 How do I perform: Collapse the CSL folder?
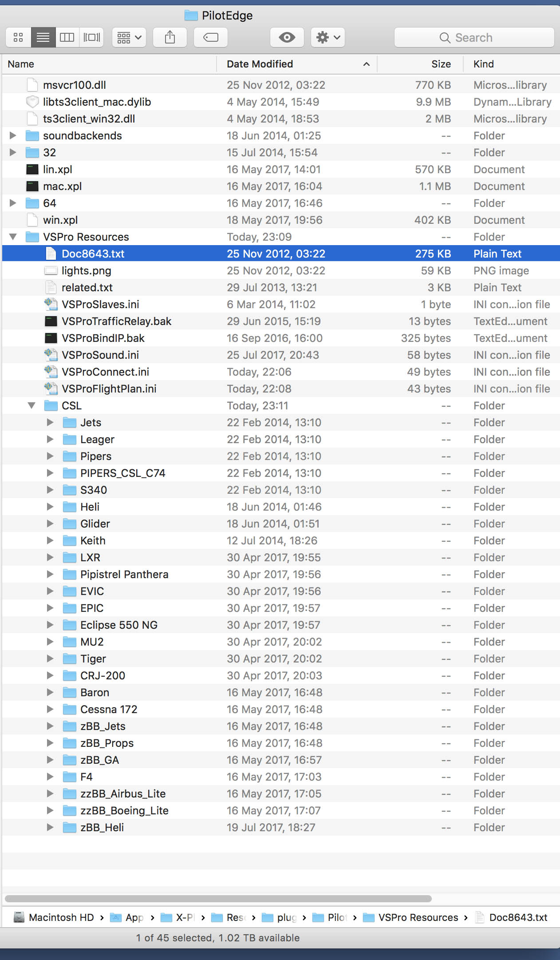[32, 405]
